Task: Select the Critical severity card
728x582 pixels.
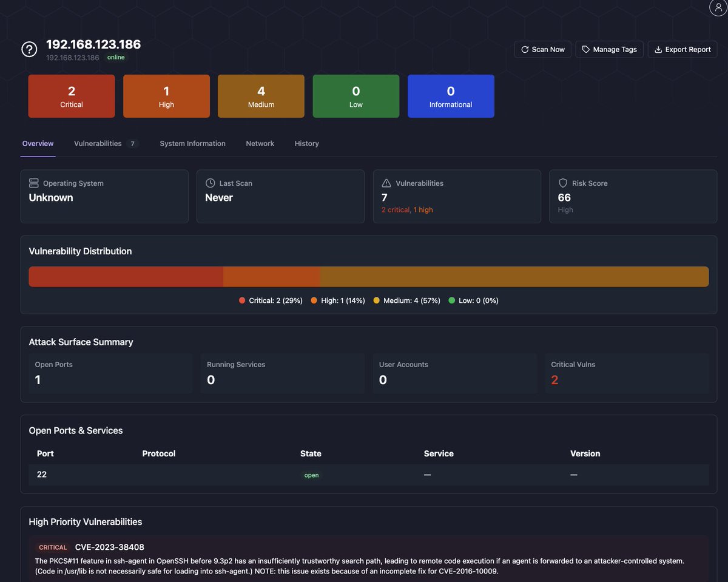Action: point(71,96)
